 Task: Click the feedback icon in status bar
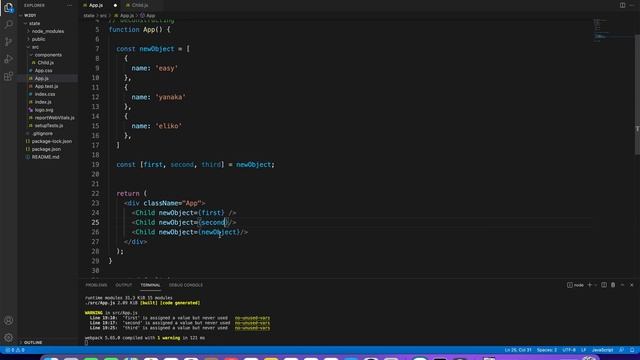pyautogui.click(x=621, y=350)
